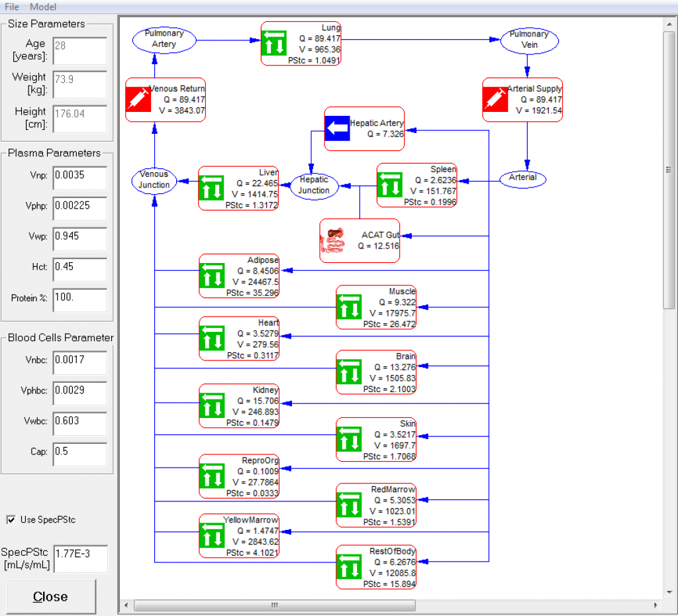Click the Hct input field
Screen dimensions: 678x616
[x=79, y=269]
